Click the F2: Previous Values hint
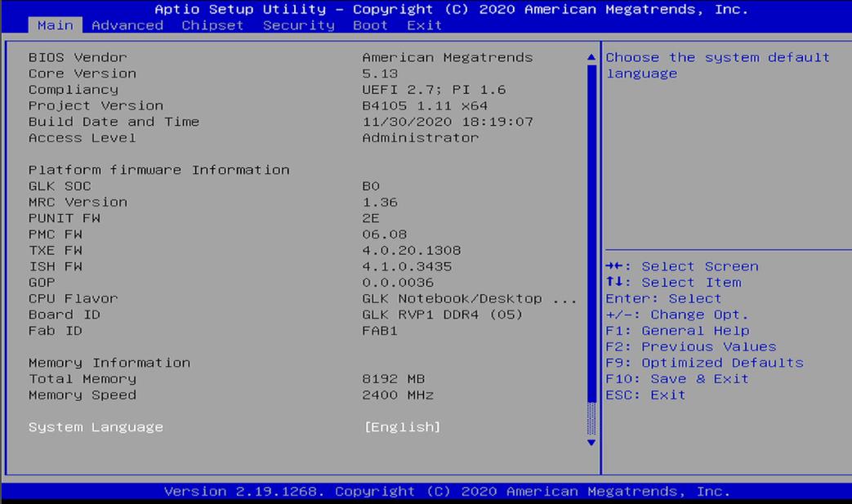 690,346
